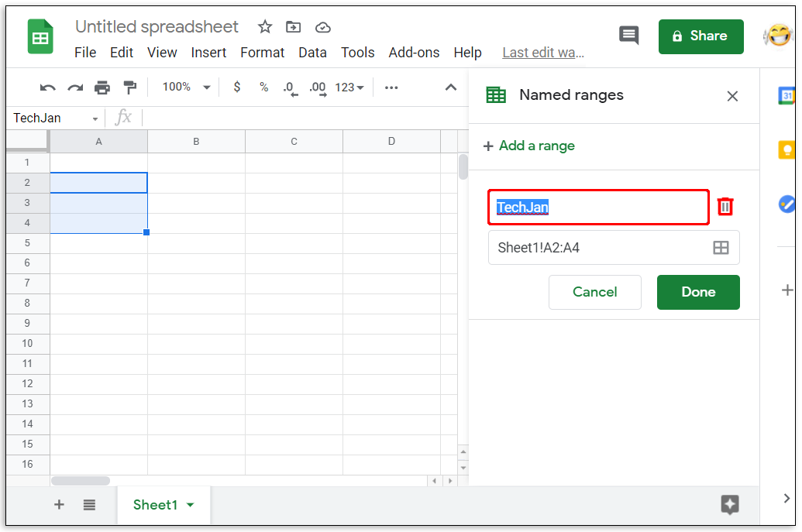Open the comment history icon
The height and width of the screenshot is (532, 802).
628,35
